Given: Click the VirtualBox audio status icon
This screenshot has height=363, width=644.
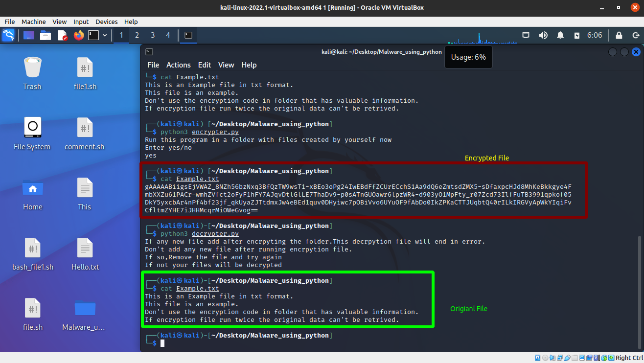Looking at the screenshot, I should click(552, 358).
